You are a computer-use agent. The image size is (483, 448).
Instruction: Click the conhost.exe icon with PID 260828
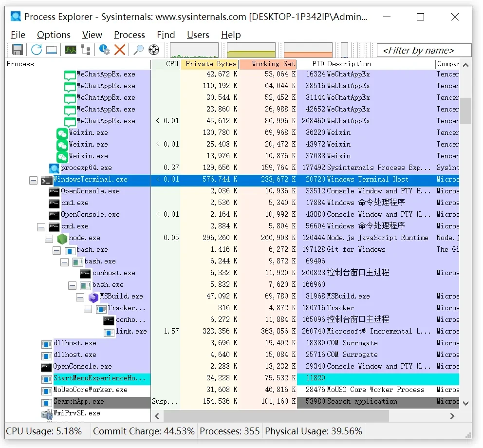[85, 274]
